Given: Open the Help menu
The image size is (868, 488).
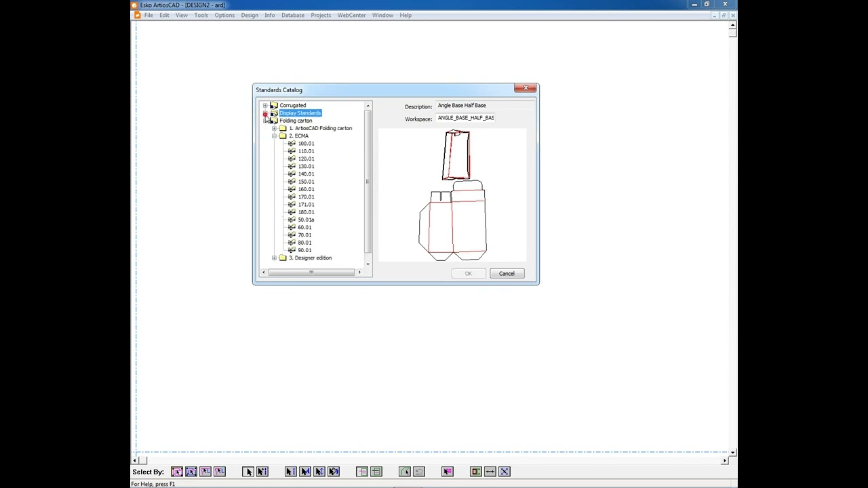Looking at the screenshot, I should pyautogui.click(x=406, y=15).
